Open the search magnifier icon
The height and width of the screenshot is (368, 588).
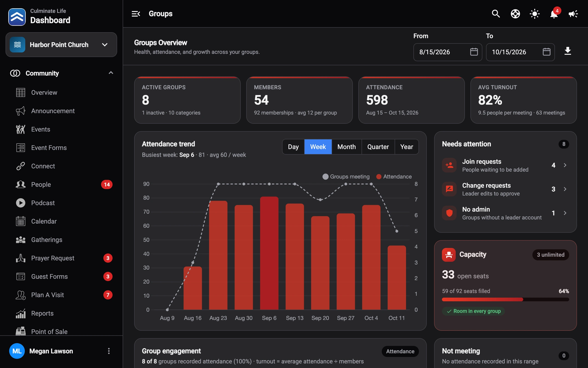coord(496,14)
